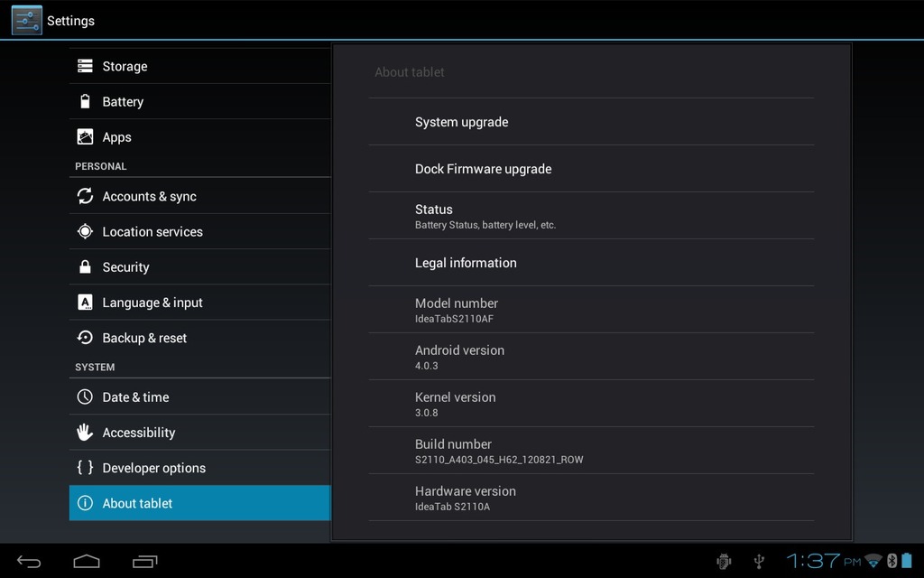Open Language & input settings
Viewport: 924px width, 578px height.
click(199, 303)
